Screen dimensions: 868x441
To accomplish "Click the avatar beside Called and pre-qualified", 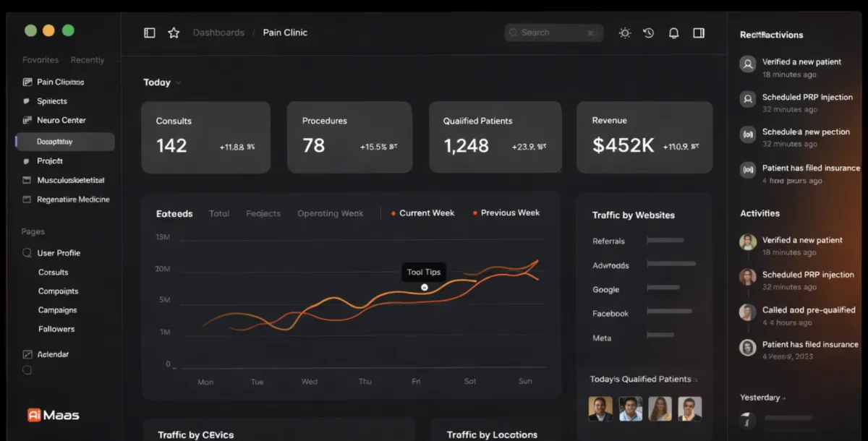I will point(748,312).
